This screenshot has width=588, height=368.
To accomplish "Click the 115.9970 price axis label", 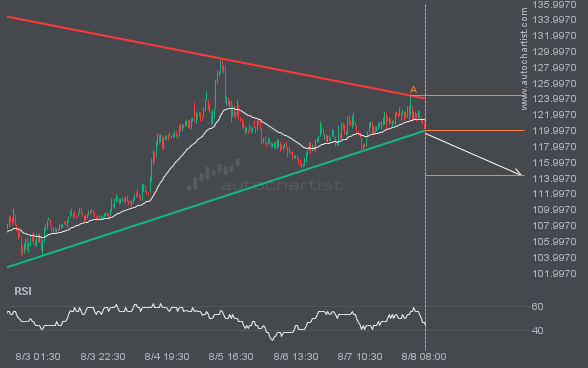I will pos(554,163).
